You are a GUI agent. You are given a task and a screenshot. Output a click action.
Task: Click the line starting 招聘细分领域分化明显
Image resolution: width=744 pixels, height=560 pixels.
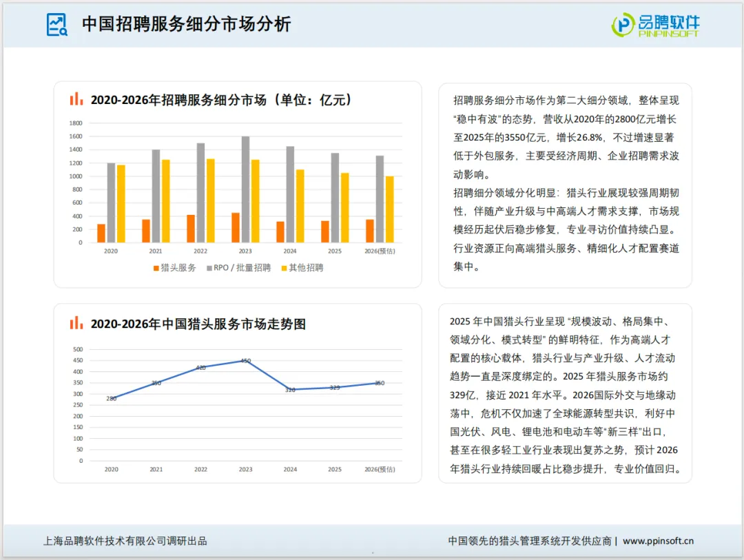(566, 193)
